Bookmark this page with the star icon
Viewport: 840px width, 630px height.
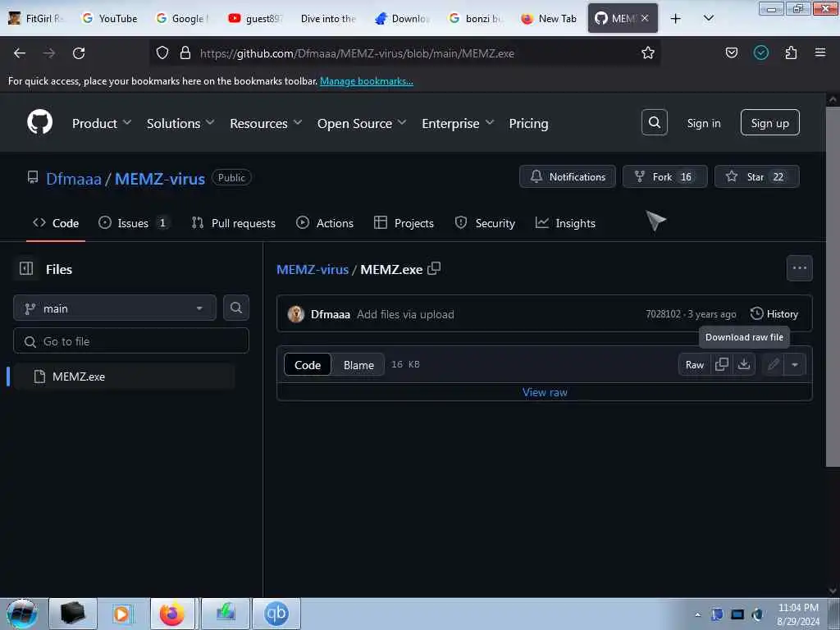[648, 52]
